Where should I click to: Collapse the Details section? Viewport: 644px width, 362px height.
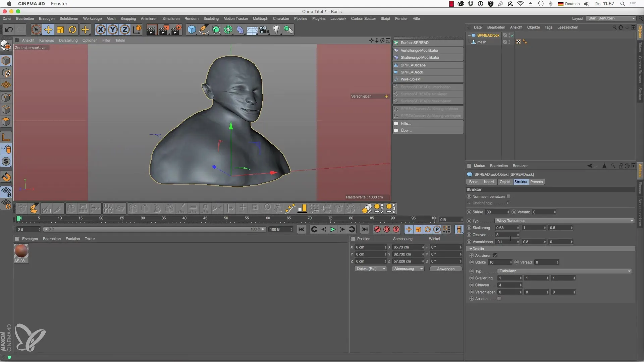pos(471,249)
